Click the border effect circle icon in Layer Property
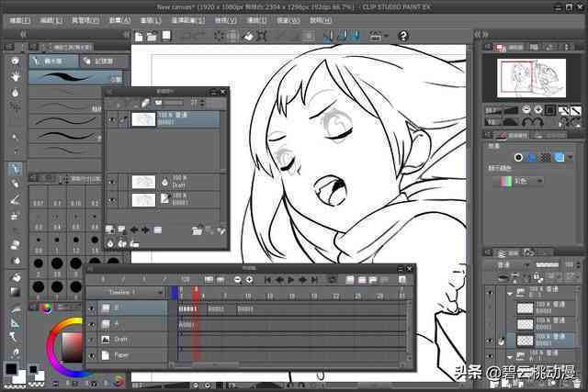 click(518, 157)
